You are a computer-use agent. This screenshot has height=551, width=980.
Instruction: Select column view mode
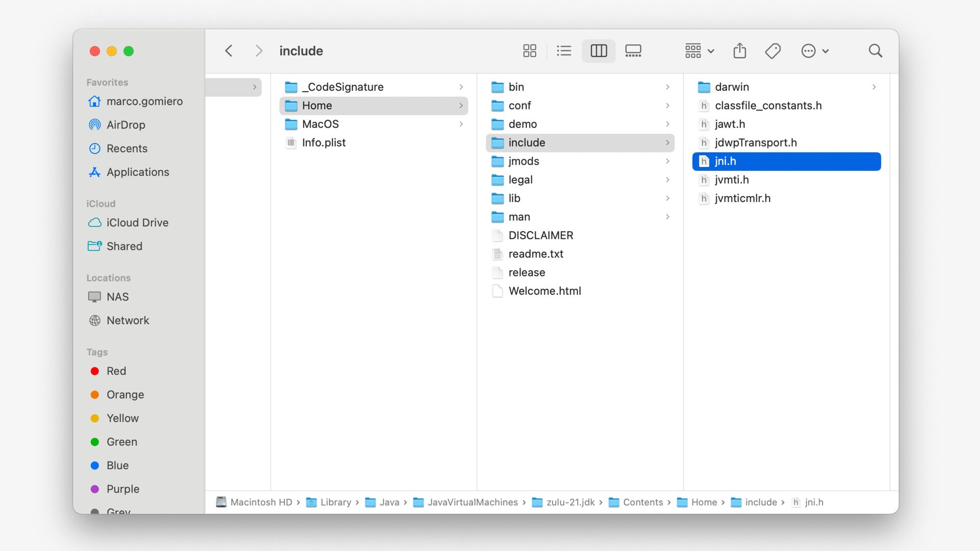pyautogui.click(x=598, y=51)
